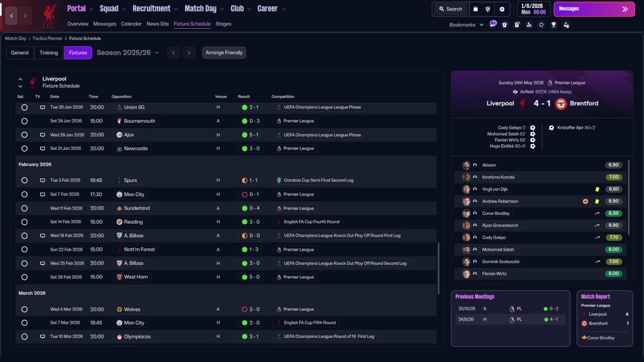The width and height of the screenshot is (644, 362).
Task: Click the player ratings list scrollbar
Action: (628, 197)
